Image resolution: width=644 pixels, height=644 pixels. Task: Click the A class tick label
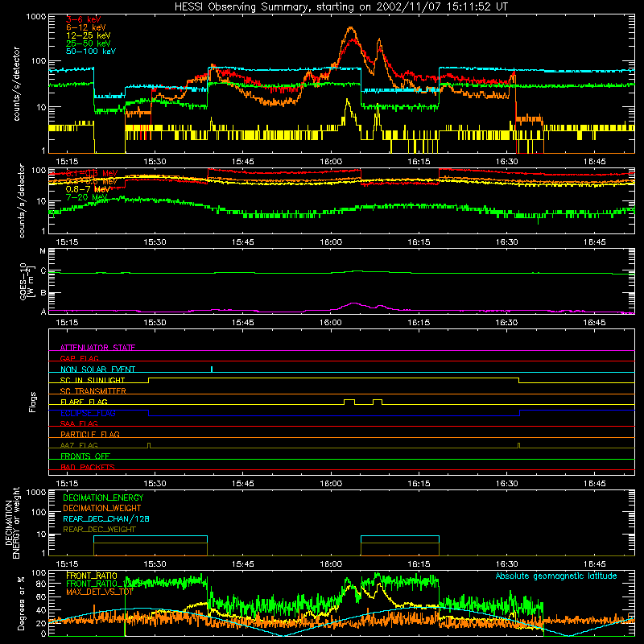[x=43, y=312]
